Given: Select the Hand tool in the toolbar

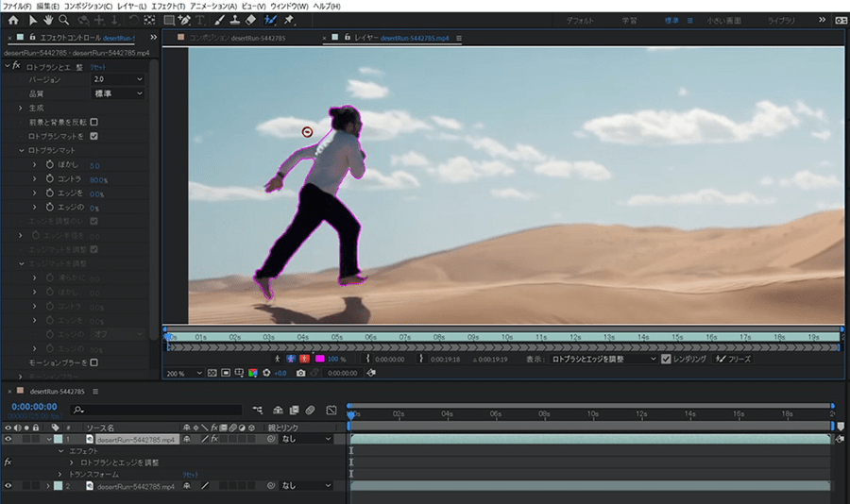Looking at the screenshot, I should (x=48, y=19).
